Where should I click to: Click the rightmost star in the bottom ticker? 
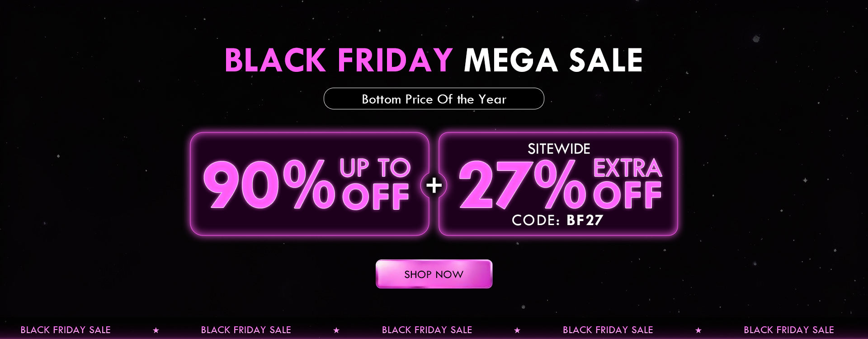point(698,330)
